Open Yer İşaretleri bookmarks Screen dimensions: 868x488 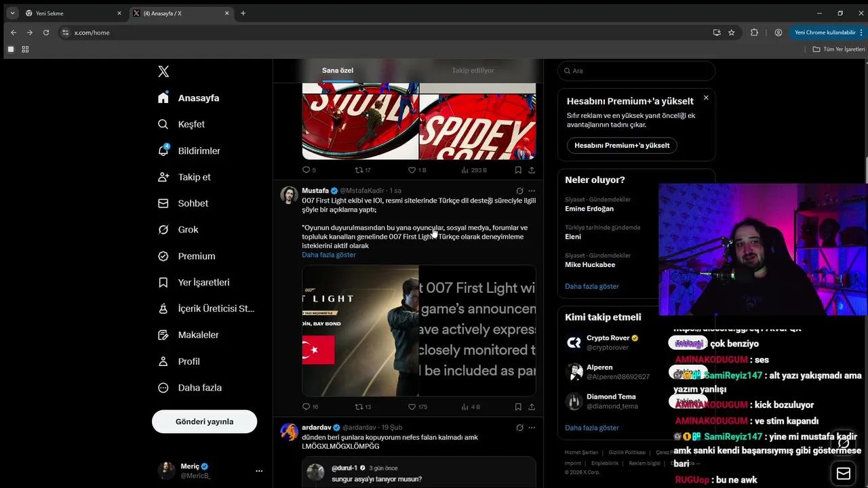coord(194,282)
